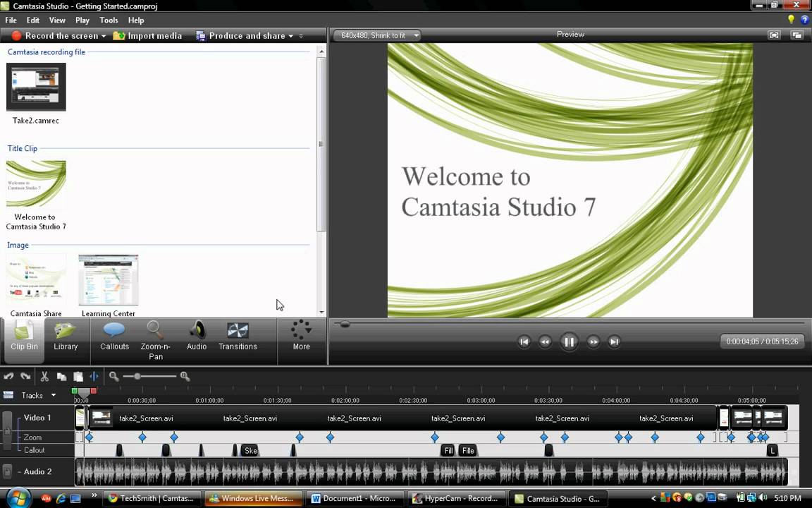Cut selection with the scissors tool
Viewport: 812px width, 508px height.
pos(44,376)
